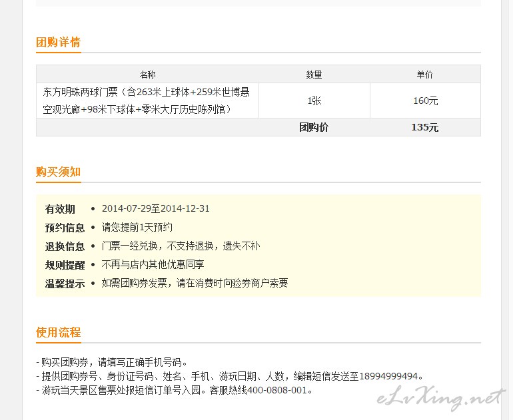The width and height of the screenshot is (513, 420).
Task: Click the 购买须知 section heading
Action: pos(58,172)
